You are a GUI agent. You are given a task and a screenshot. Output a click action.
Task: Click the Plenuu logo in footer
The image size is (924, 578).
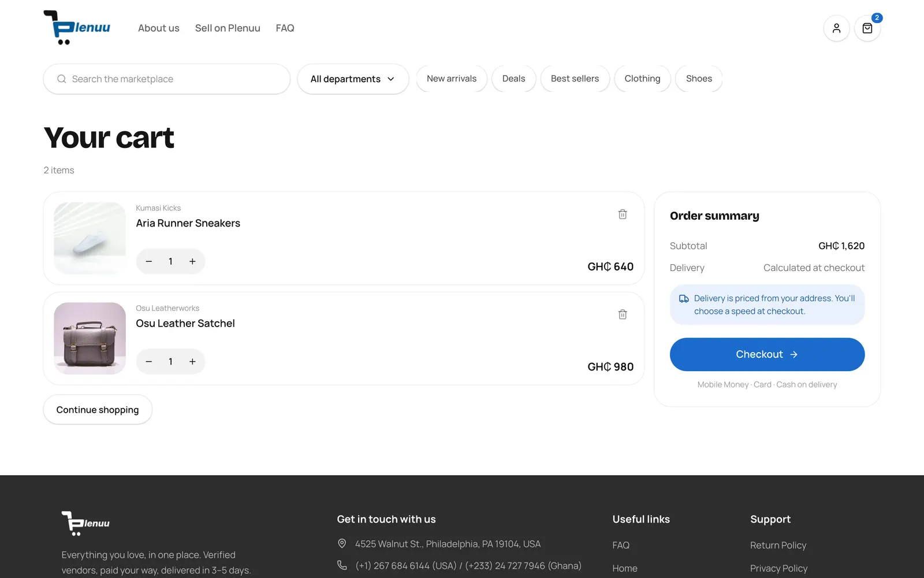(85, 523)
